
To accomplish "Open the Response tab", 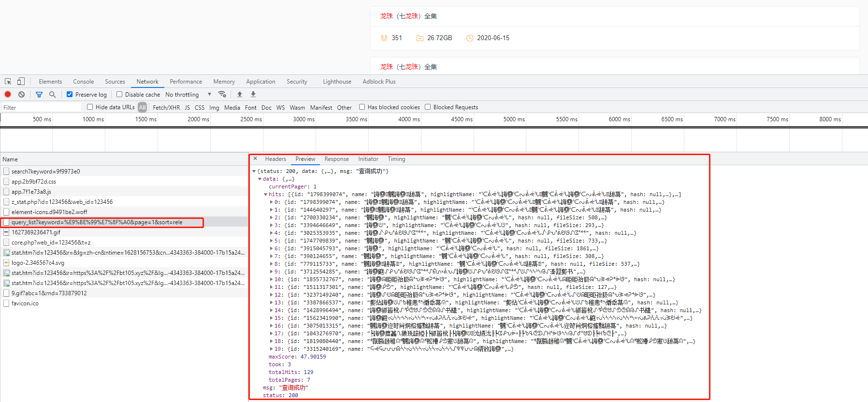I will tap(336, 159).
